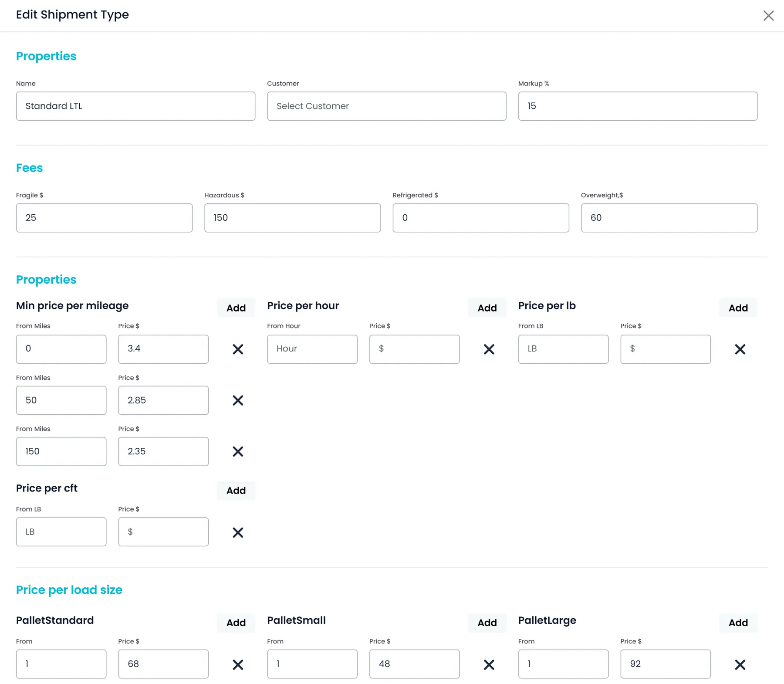This screenshot has width=784, height=684.
Task: Edit the Refrigerated $ fee field
Action: click(481, 218)
